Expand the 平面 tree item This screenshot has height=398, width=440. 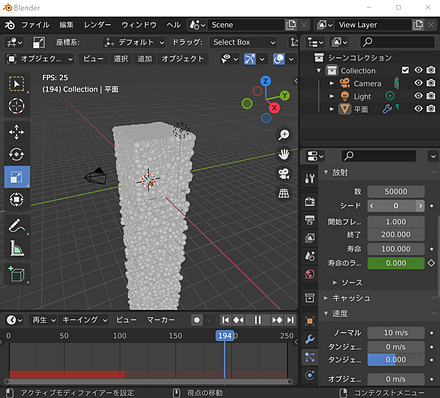(x=332, y=109)
